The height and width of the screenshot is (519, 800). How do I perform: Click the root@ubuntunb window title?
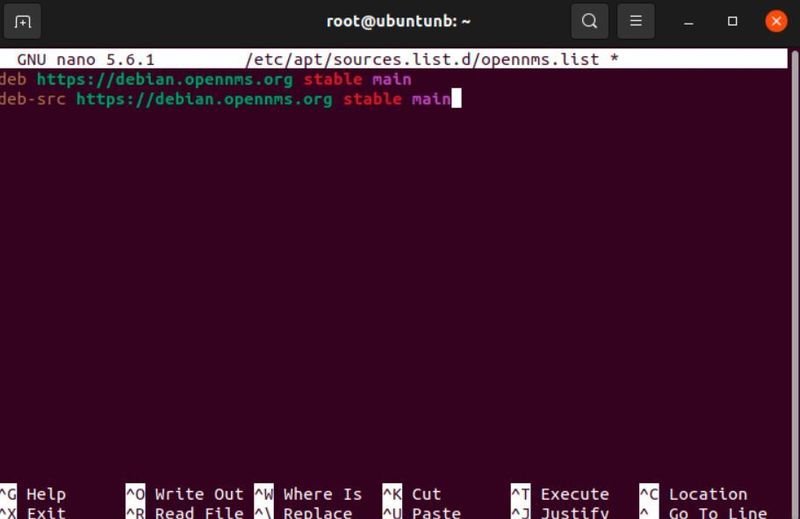coord(398,21)
